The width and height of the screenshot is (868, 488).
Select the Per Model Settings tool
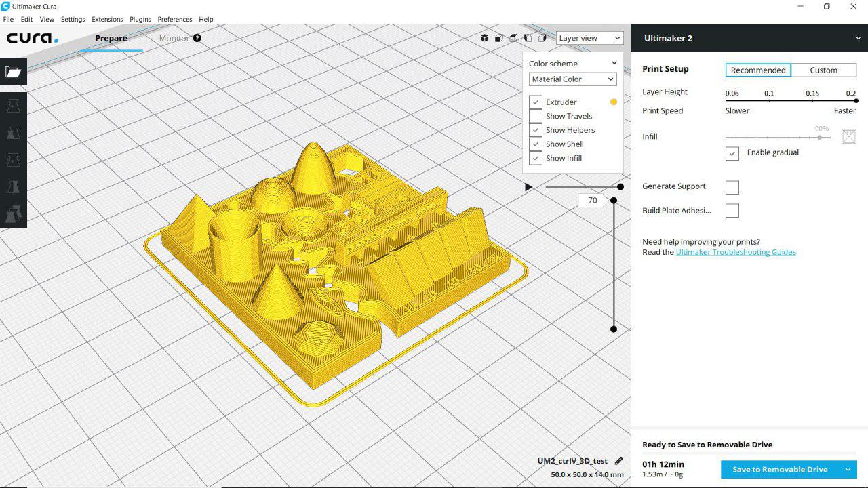click(13, 214)
